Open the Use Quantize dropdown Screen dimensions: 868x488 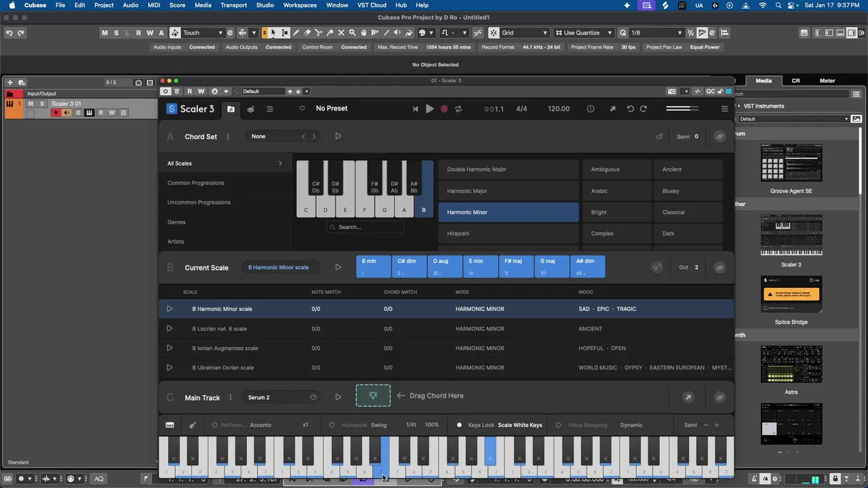[583, 33]
